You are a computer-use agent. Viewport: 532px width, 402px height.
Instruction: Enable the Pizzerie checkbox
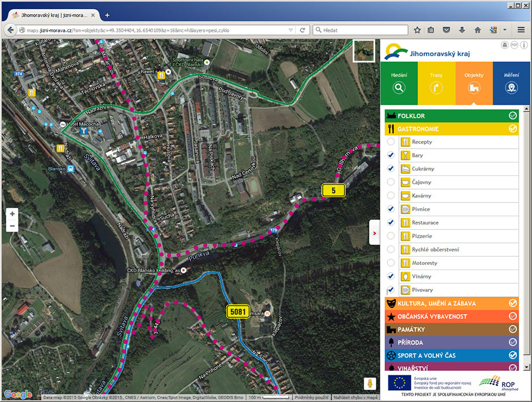391,236
